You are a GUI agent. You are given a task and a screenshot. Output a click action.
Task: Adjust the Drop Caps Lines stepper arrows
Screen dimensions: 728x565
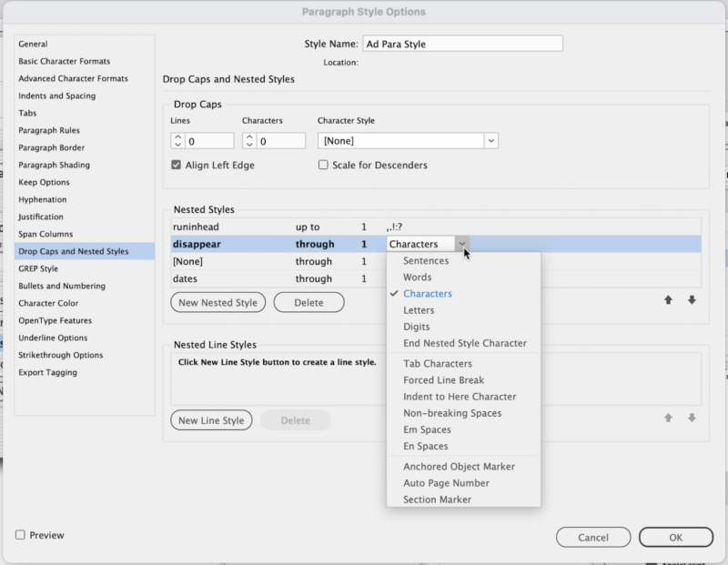tap(177, 141)
